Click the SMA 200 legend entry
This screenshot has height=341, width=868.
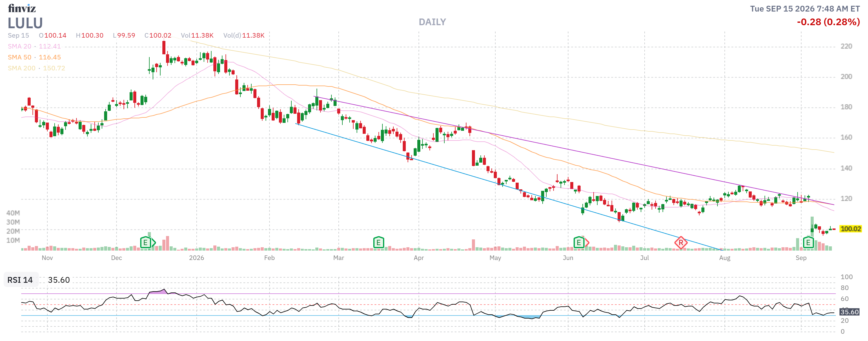(36, 68)
